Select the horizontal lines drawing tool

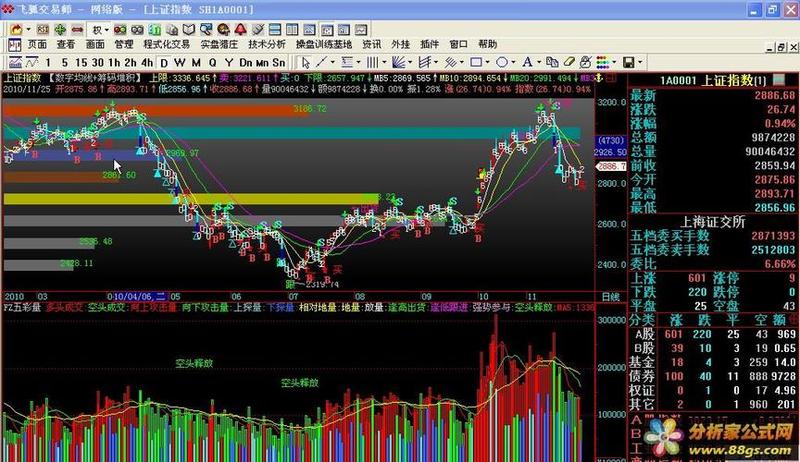[x=347, y=63]
